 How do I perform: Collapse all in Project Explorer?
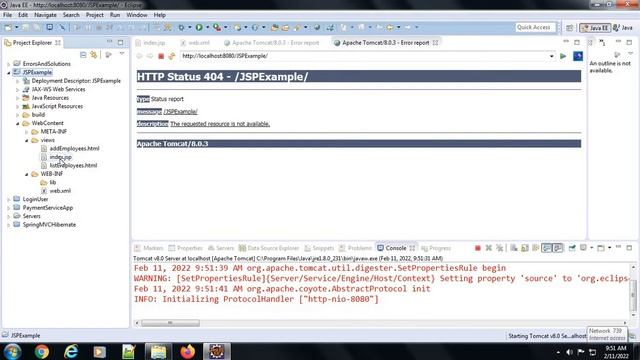83,55
